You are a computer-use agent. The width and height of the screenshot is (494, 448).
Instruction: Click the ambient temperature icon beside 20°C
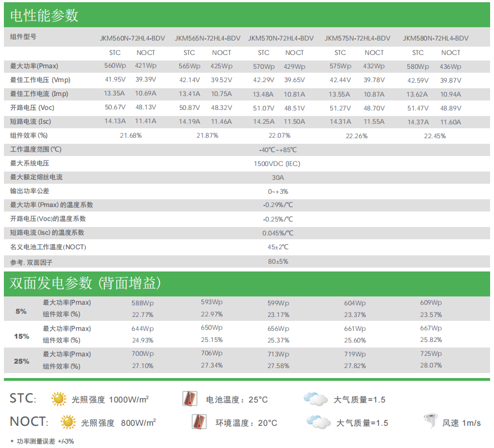(199, 421)
